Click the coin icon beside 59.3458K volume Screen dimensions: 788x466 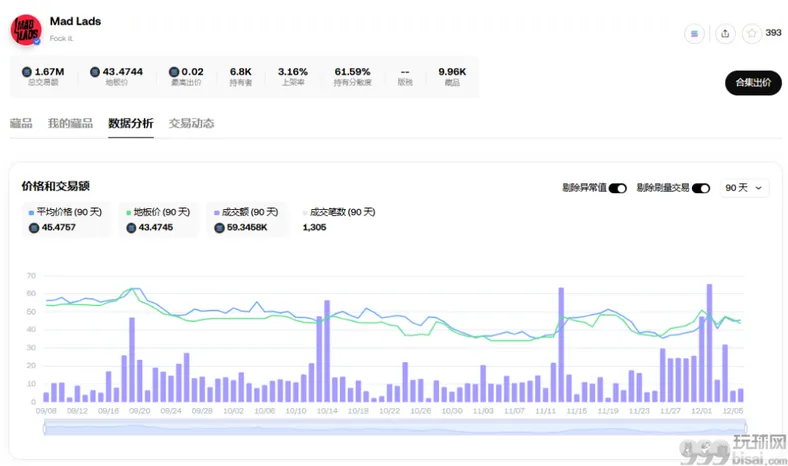tap(219, 228)
